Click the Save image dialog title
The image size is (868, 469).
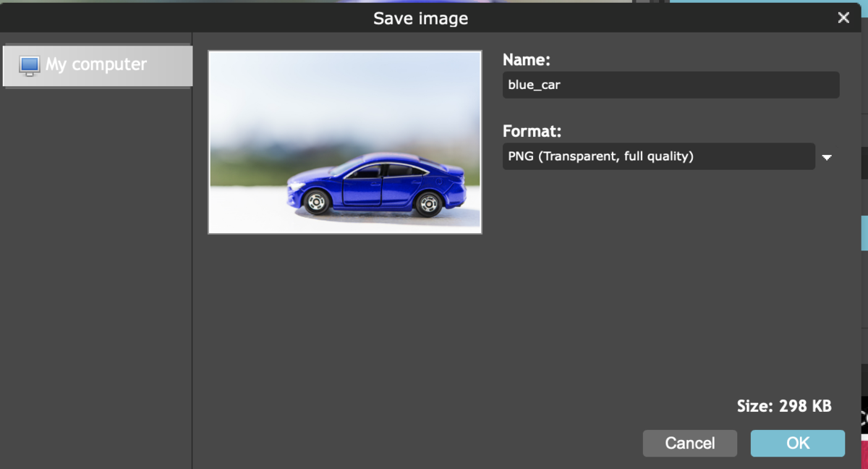tap(420, 18)
